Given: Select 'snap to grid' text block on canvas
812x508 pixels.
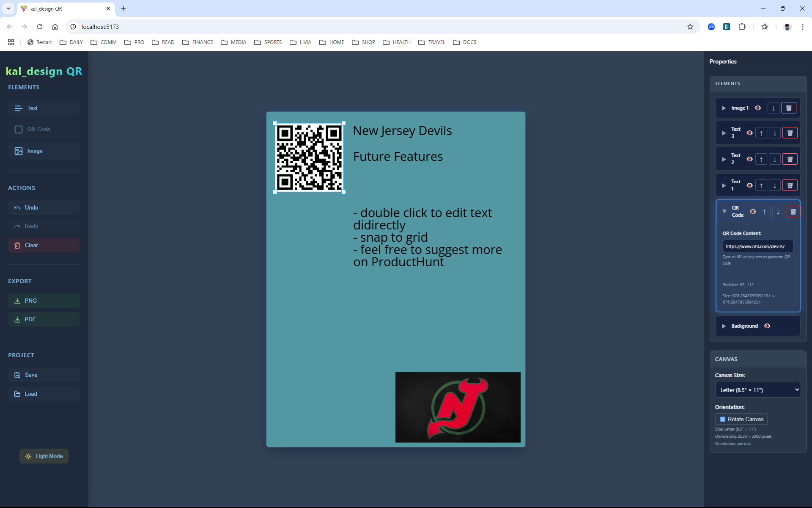Looking at the screenshot, I should 428,237.
